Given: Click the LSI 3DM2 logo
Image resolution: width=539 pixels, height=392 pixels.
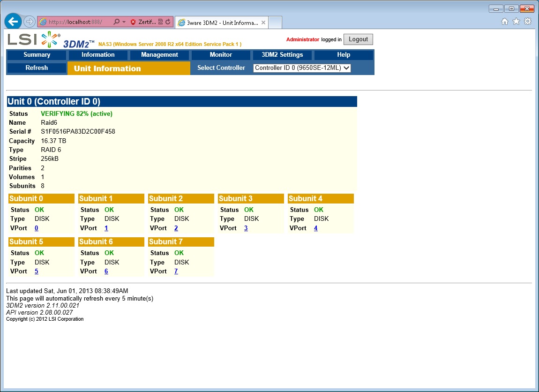Looking at the screenshot, I should (51, 39).
